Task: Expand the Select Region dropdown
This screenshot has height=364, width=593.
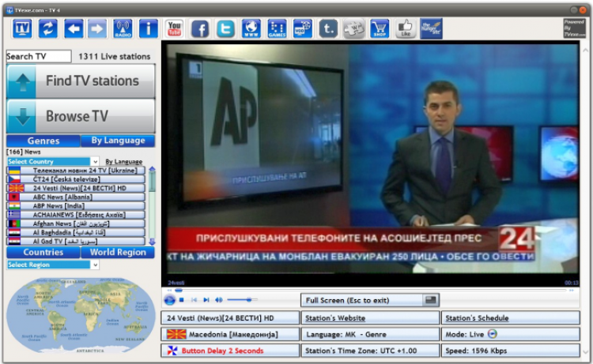Action: [x=96, y=265]
